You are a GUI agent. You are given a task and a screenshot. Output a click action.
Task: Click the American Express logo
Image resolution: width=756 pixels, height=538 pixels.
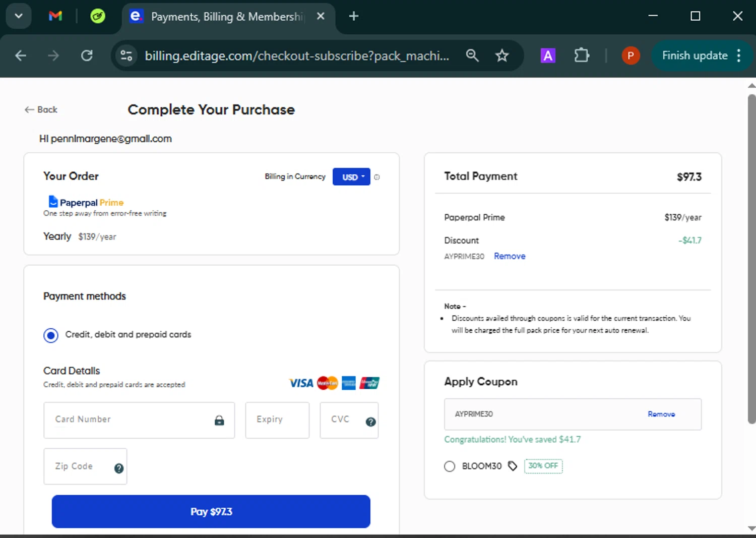point(349,383)
